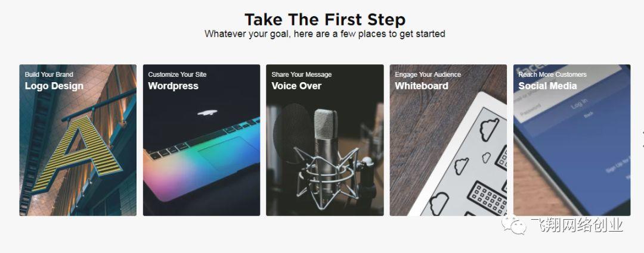The height and width of the screenshot is (253, 644).
Task: Advance the carousel with the right edge arrow
Action: pyautogui.click(x=642, y=139)
